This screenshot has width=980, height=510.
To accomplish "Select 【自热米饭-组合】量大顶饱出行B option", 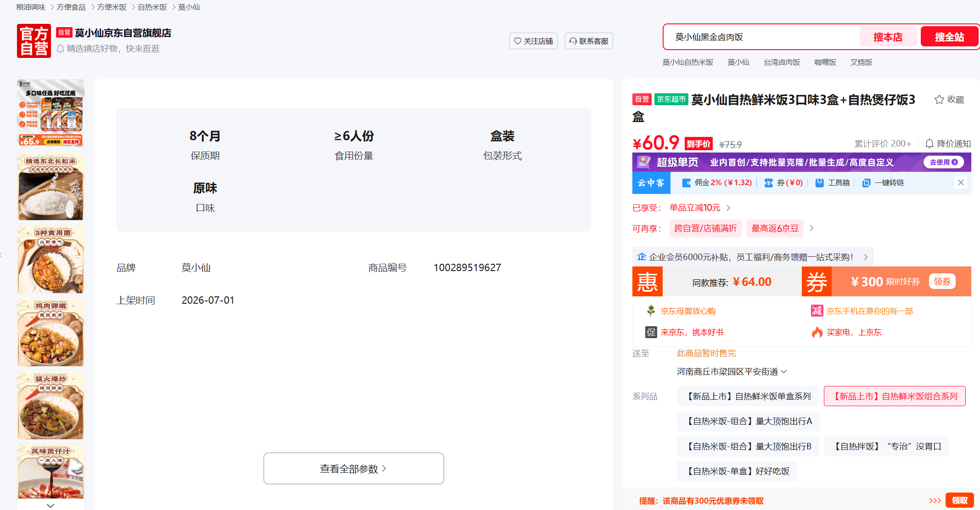I will pyautogui.click(x=748, y=446).
